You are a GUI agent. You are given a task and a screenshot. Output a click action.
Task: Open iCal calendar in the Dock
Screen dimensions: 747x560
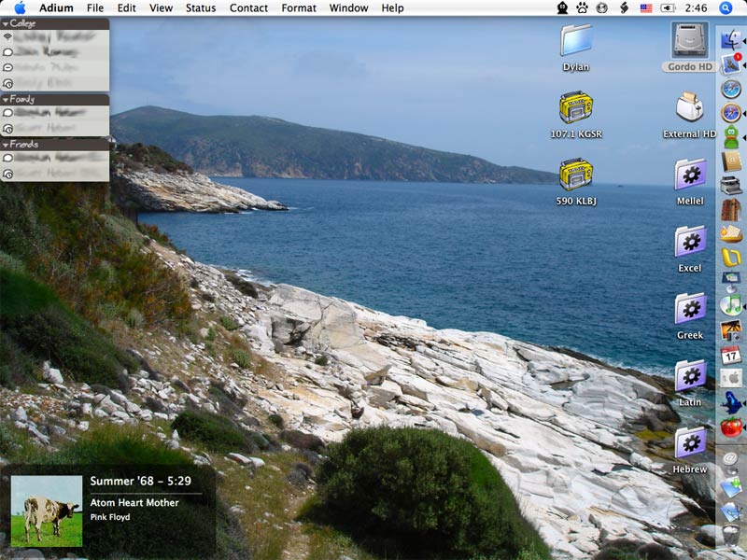pyautogui.click(x=731, y=354)
